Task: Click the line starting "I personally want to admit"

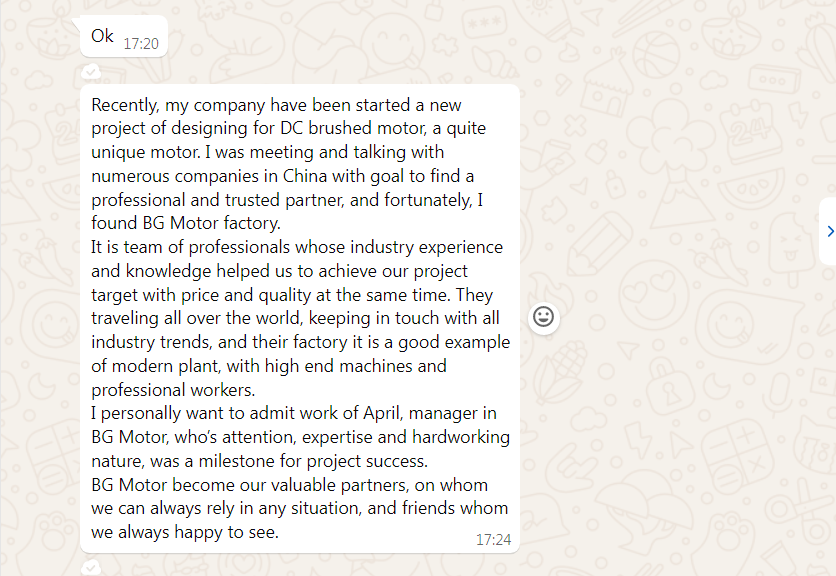Action: point(293,413)
